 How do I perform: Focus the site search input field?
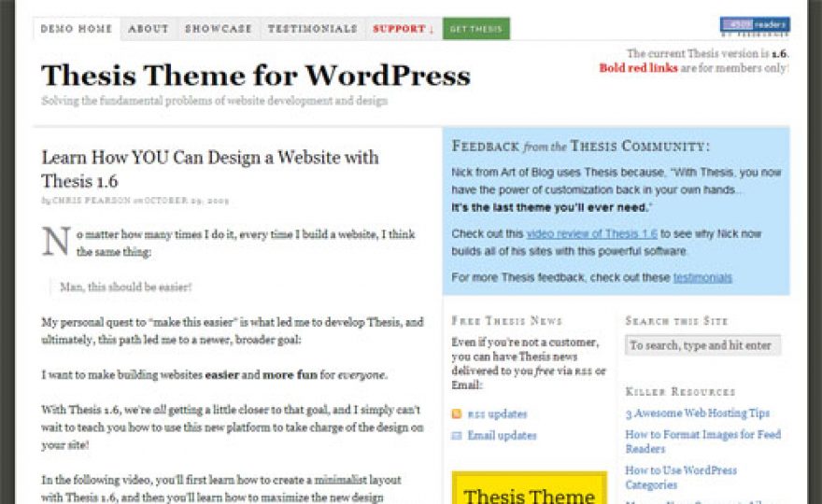[x=702, y=345]
